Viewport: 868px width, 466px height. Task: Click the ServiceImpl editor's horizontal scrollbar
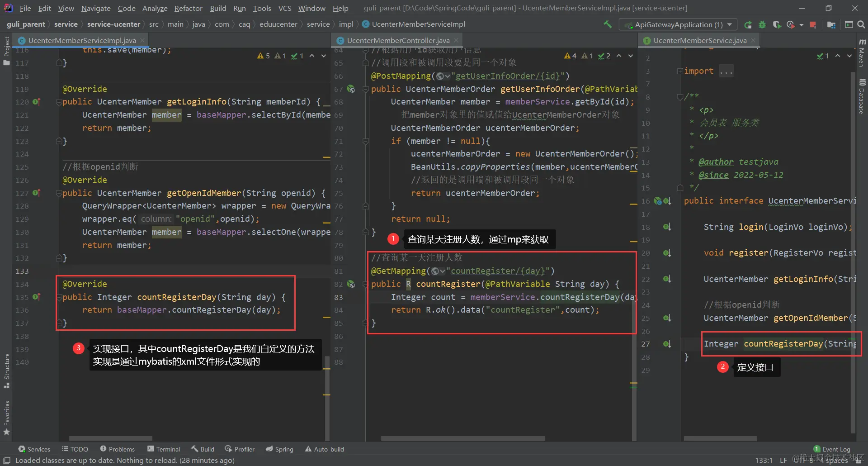(111, 438)
